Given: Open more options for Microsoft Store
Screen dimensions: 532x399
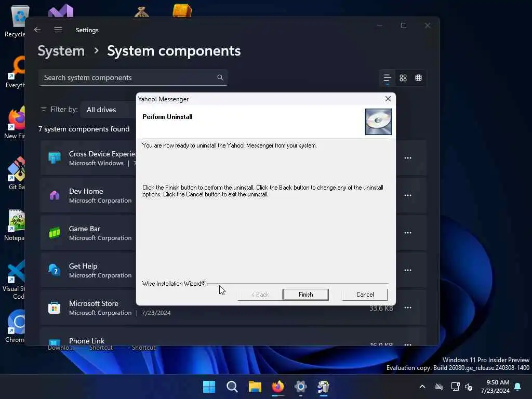Looking at the screenshot, I should tap(408, 308).
